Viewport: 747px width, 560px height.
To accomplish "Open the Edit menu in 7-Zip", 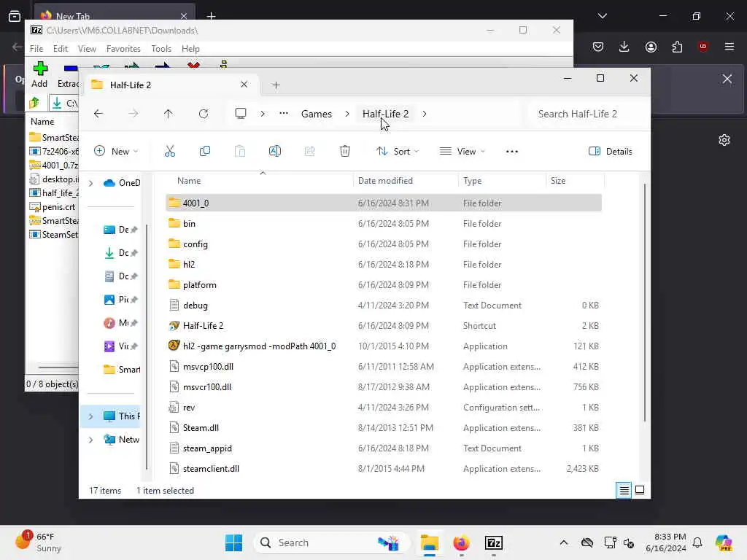I will pos(61,49).
